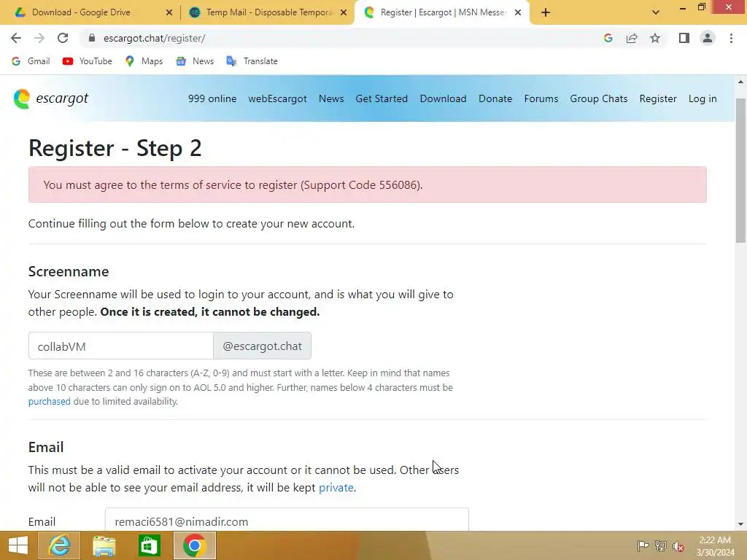Click the Register - Step 2 heading
Viewport: 747px width, 560px height.
coord(115,148)
